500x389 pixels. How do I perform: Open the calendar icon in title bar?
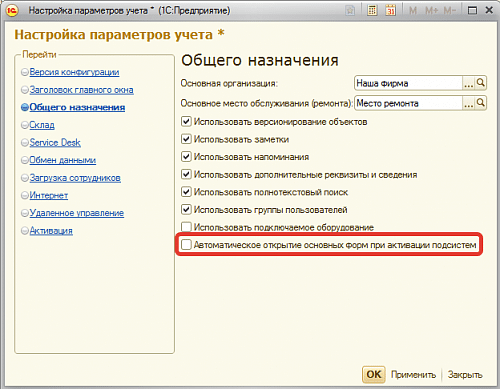pyautogui.click(x=390, y=11)
